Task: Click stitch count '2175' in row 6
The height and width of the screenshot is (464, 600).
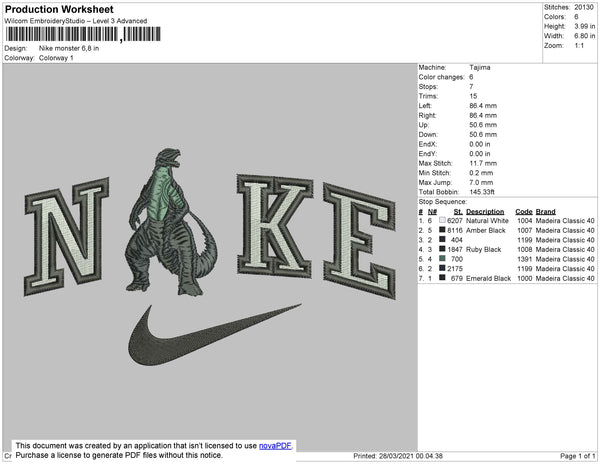Action: tap(455, 269)
